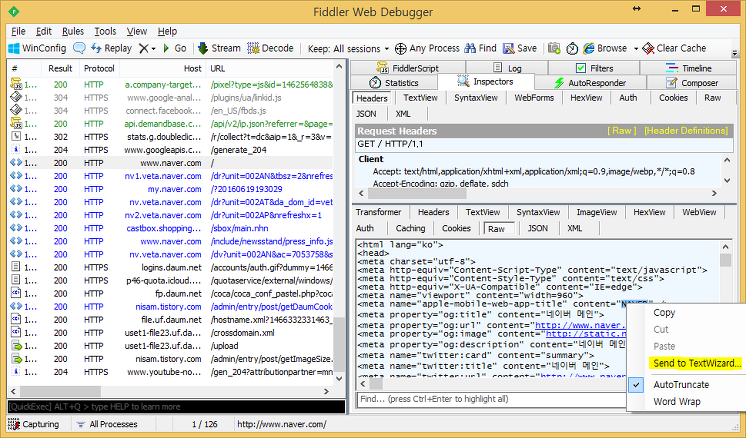The image size is (746, 438).
Task: Toggle the Capturing status indicator
Action: point(34,424)
